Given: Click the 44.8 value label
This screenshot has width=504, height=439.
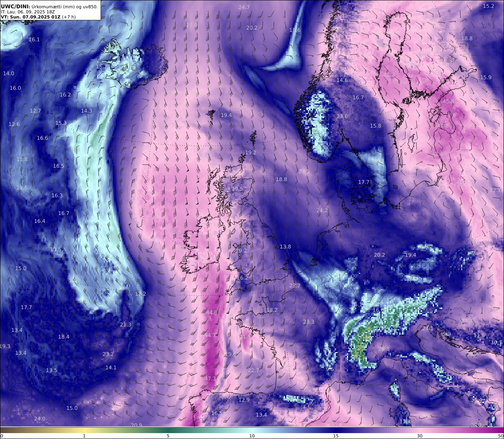Looking at the screenshot, I should 212,312.
